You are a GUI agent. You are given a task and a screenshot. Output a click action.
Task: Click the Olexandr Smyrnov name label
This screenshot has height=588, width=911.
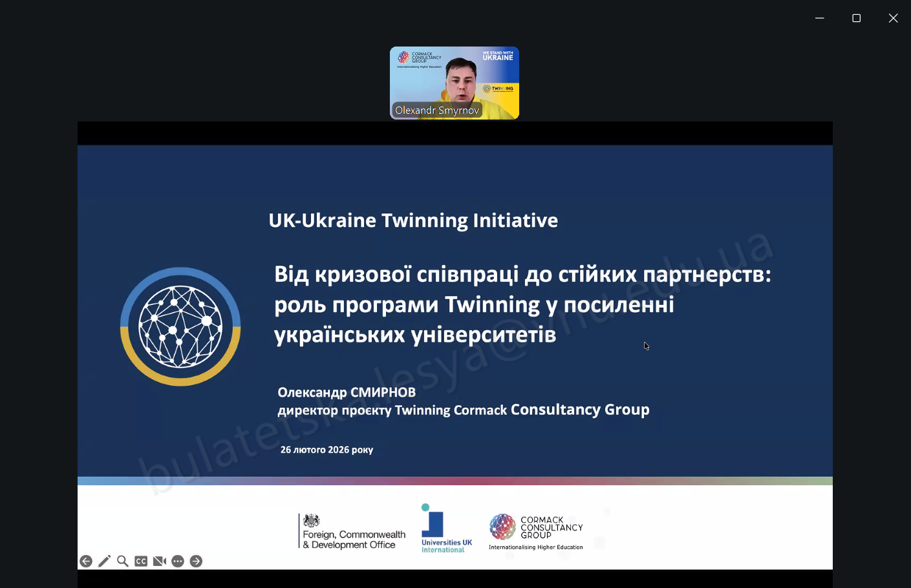[437, 110]
